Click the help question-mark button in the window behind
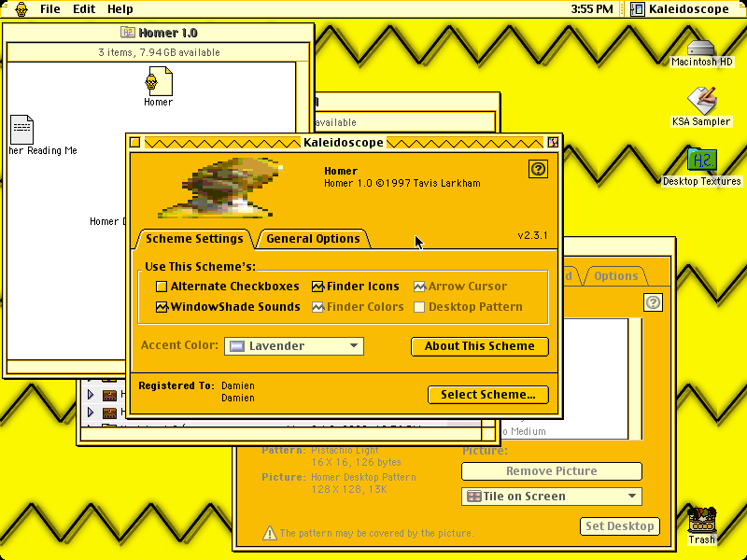Screen dimensions: 747x560 [653, 302]
